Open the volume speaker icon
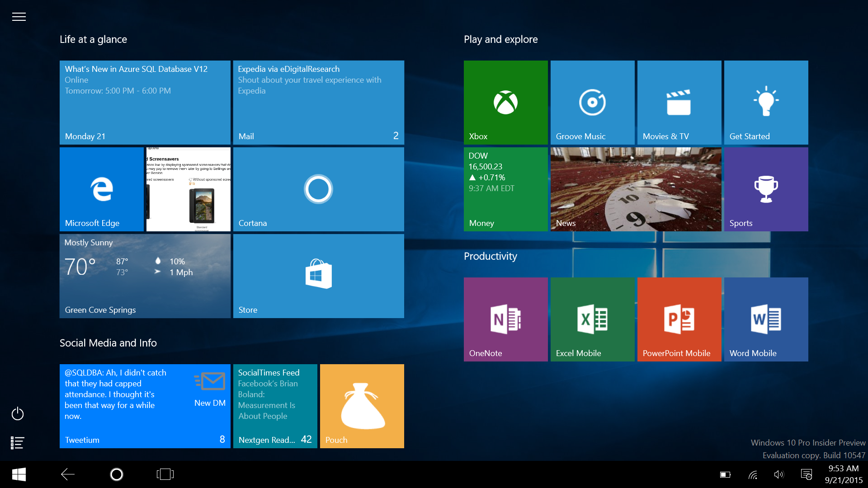 [x=778, y=474]
